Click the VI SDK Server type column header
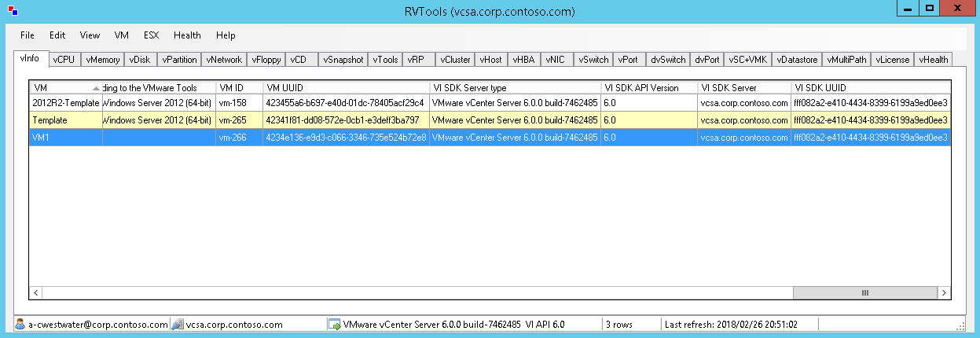The width and height of the screenshot is (980, 338). [x=516, y=88]
